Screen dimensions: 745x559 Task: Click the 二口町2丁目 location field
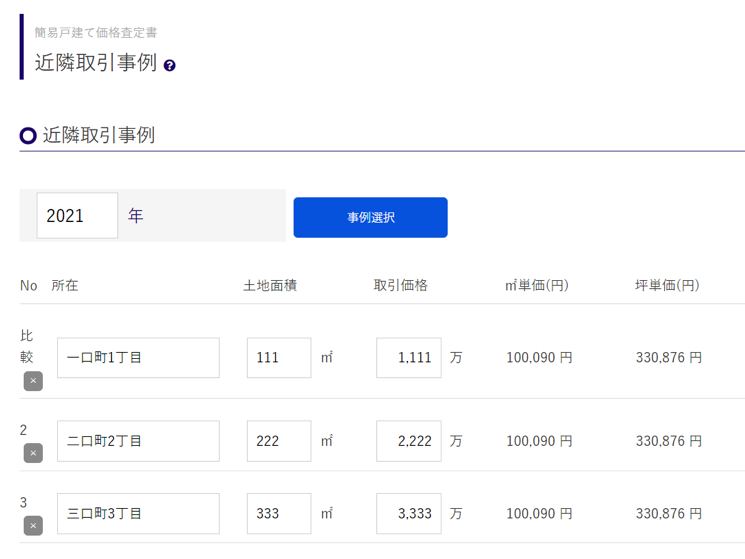pos(138,441)
